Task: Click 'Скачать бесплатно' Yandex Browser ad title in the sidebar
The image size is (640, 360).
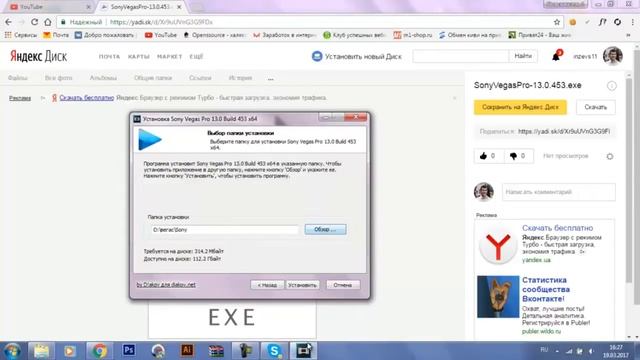Action: point(557,228)
